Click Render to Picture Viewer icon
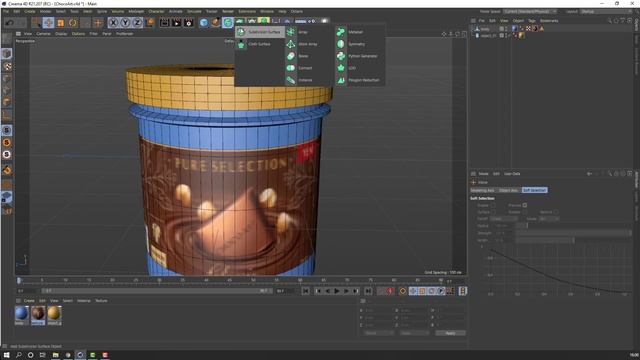This screenshot has height=360, width=640. pos(176,23)
